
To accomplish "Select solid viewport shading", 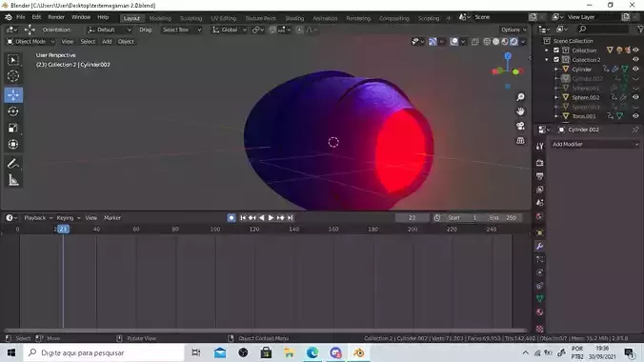I will [x=495, y=42].
